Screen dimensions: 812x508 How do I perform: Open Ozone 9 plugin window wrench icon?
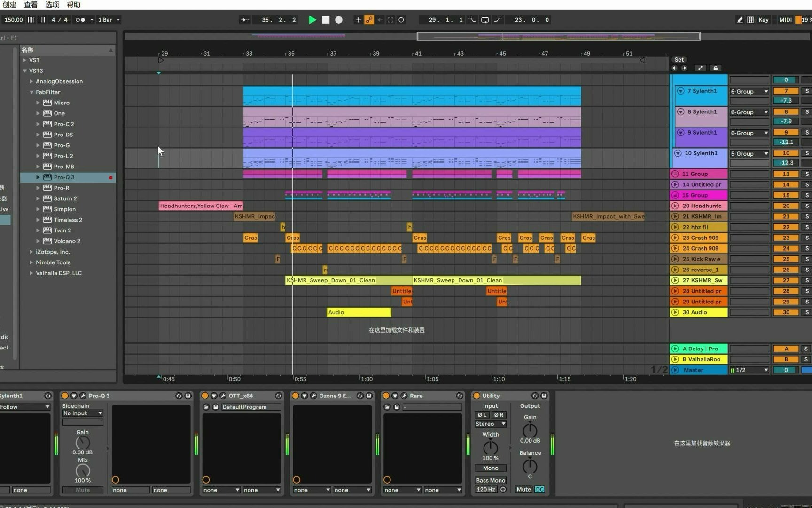313,396
